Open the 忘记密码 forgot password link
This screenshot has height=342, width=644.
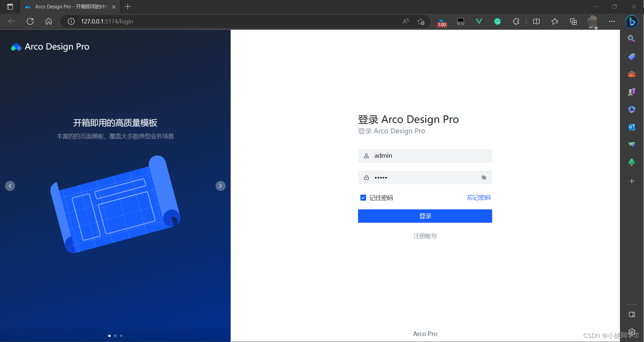coord(478,198)
